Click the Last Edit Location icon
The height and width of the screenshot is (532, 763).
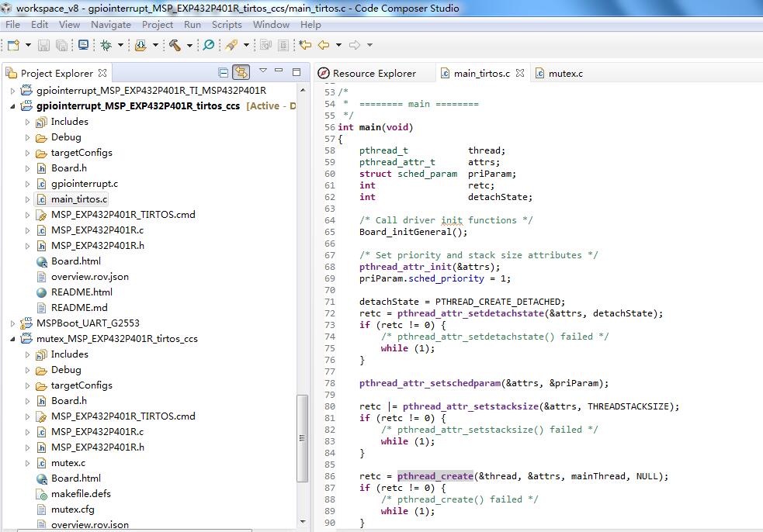pos(305,45)
